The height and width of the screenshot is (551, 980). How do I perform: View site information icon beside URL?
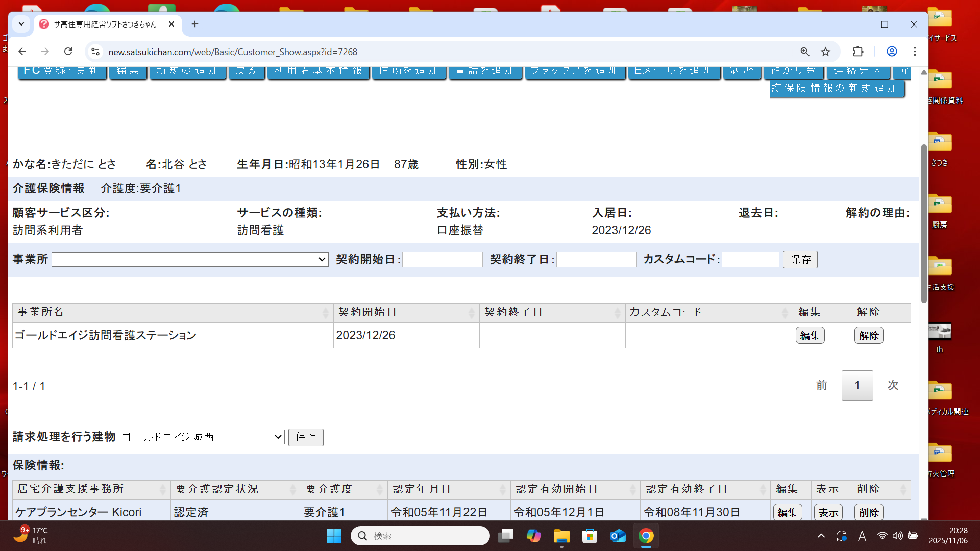pos(95,52)
